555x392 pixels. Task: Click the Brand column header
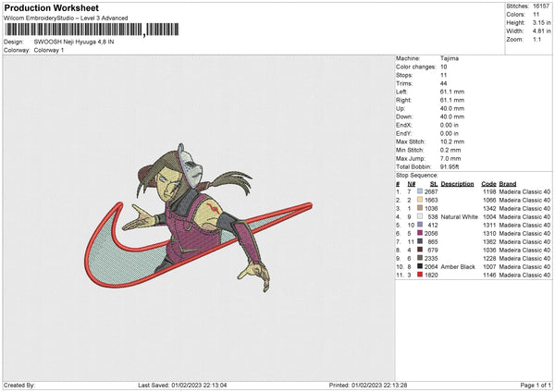[x=508, y=184]
